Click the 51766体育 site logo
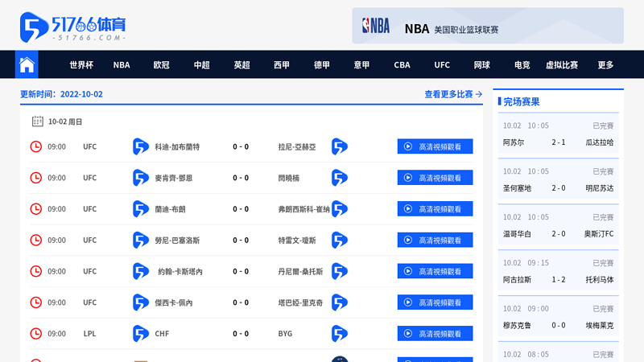The width and height of the screenshot is (644, 362). [x=72, y=27]
